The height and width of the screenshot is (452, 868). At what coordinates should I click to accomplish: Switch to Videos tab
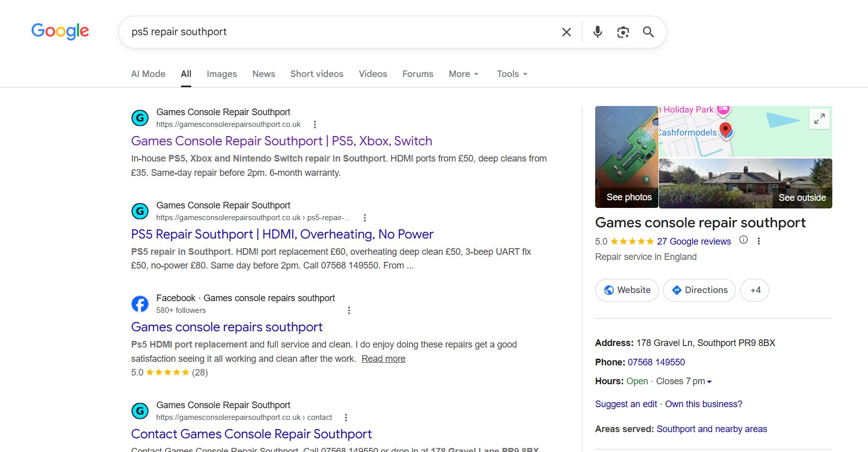tap(373, 74)
